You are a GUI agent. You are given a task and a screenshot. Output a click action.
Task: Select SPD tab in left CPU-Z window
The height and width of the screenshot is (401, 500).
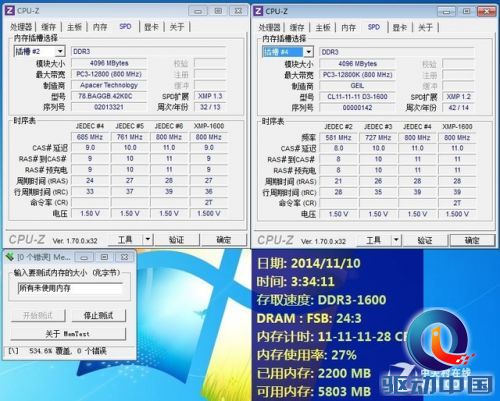click(x=125, y=26)
